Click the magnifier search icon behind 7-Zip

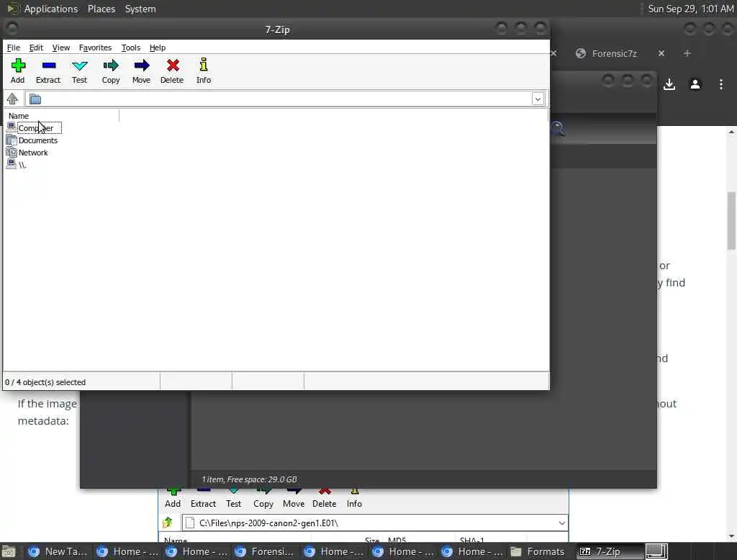[558, 128]
